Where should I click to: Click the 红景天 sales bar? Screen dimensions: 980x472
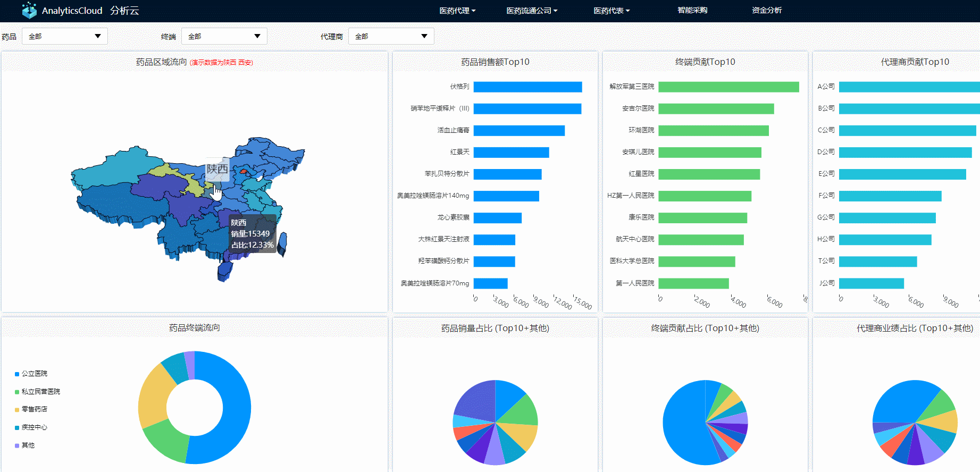click(511, 153)
